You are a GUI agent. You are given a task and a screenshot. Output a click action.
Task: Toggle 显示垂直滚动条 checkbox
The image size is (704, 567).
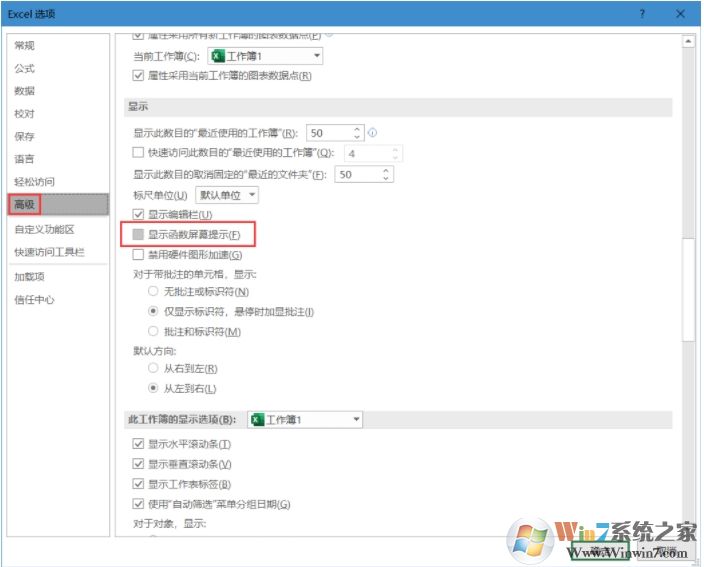138,463
